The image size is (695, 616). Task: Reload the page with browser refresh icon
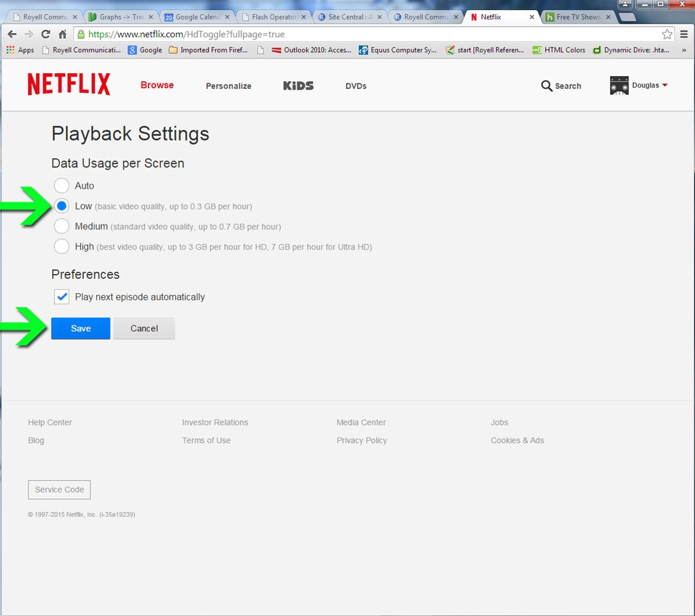pos(45,34)
